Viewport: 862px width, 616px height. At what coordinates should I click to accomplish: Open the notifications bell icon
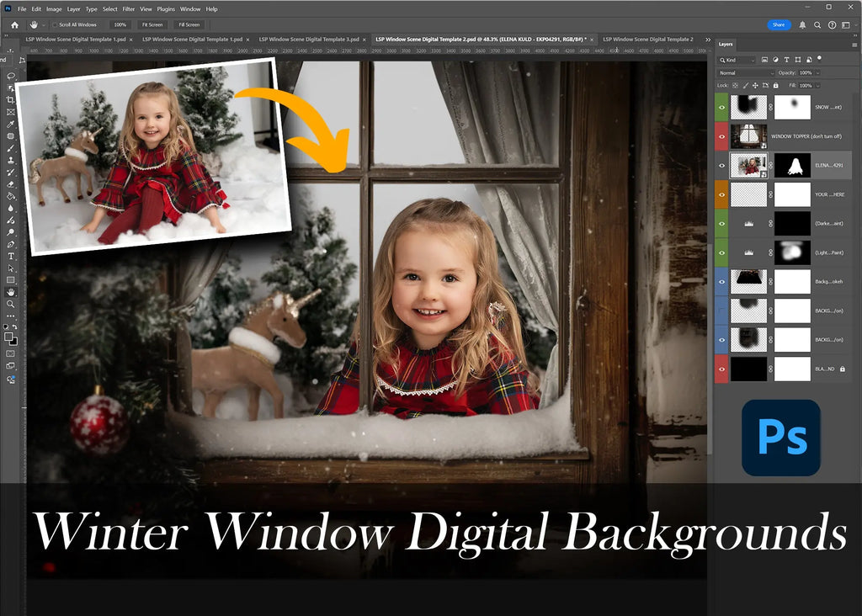pyautogui.click(x=802, y=24)
